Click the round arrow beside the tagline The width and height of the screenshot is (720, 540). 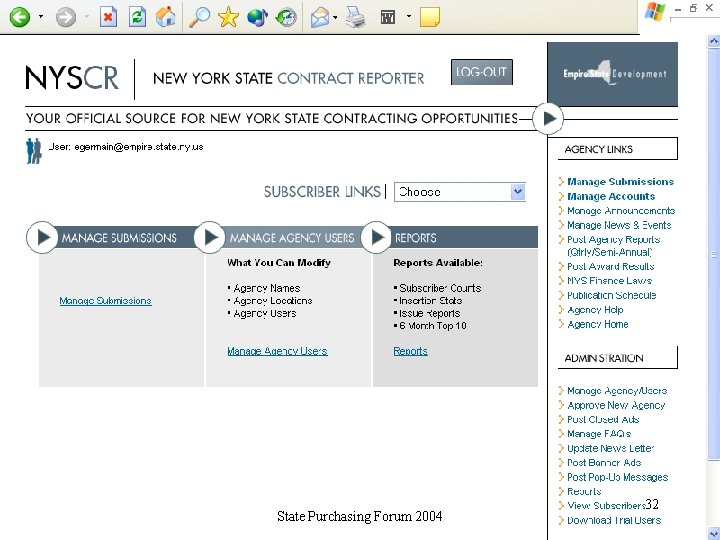pos(548,118)
